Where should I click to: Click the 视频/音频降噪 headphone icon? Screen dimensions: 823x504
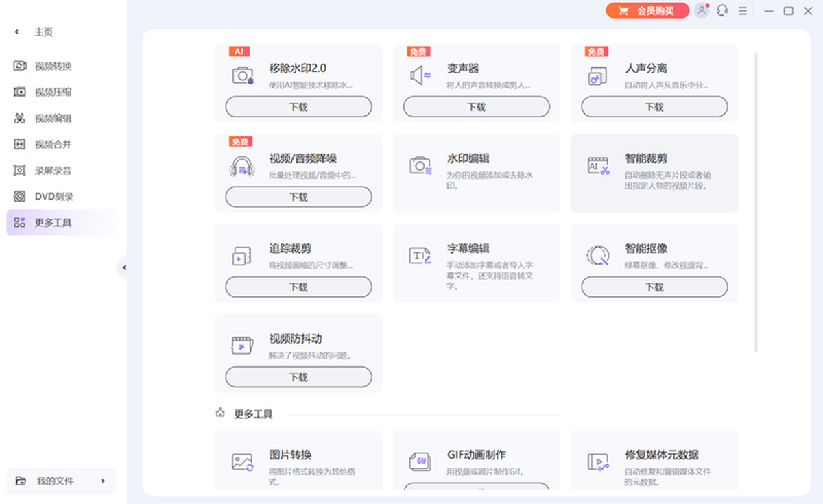(242, 166)
